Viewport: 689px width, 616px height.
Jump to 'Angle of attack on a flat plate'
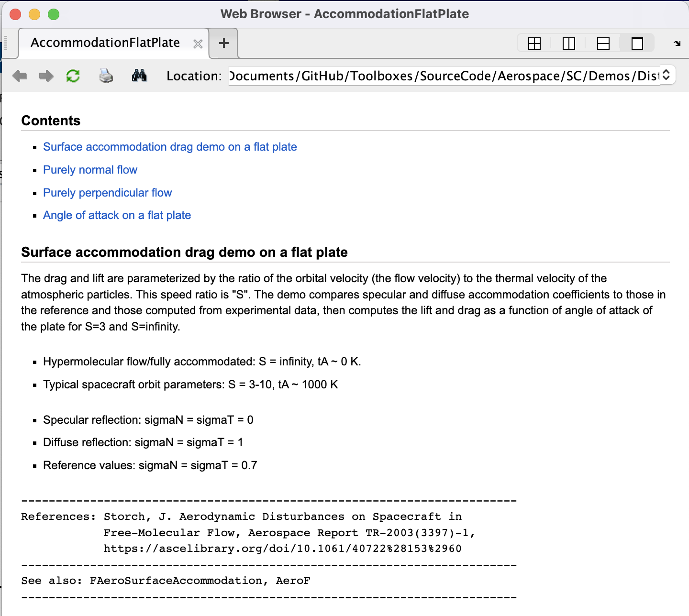tap(117, 215)
